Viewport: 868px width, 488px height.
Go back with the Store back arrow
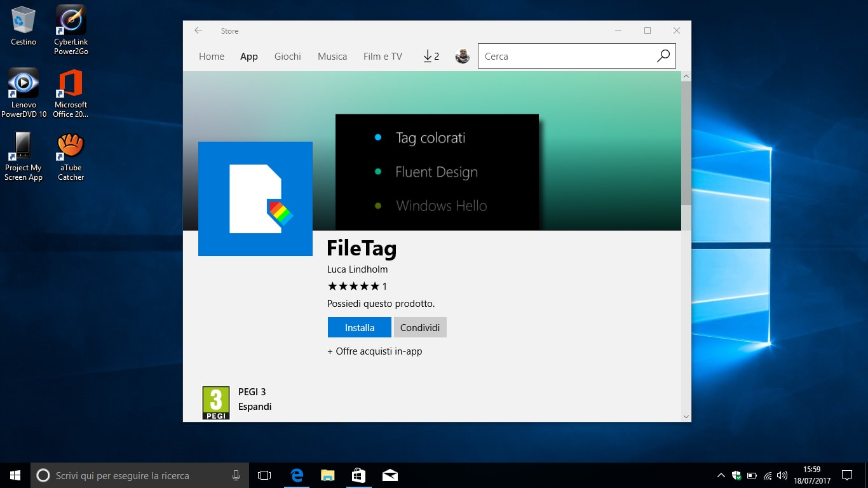tap(198, 30)
